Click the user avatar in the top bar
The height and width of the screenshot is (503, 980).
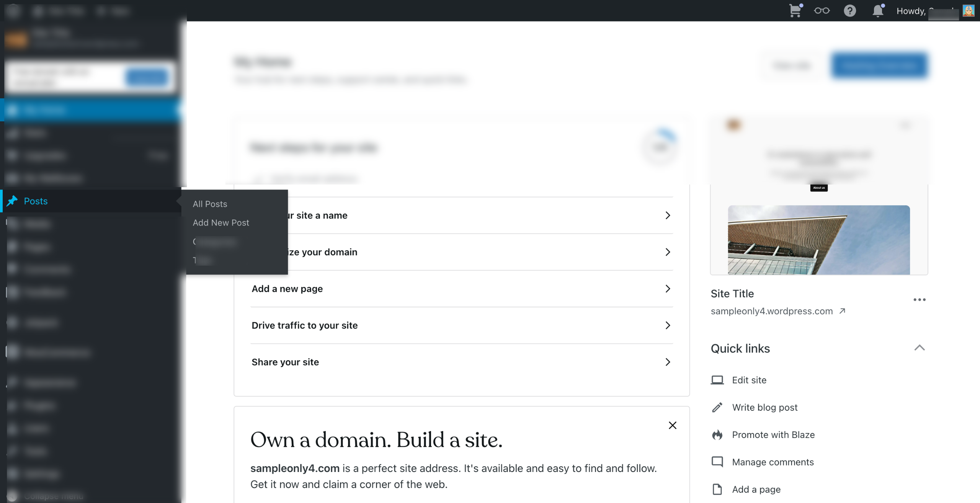(968, 11)
